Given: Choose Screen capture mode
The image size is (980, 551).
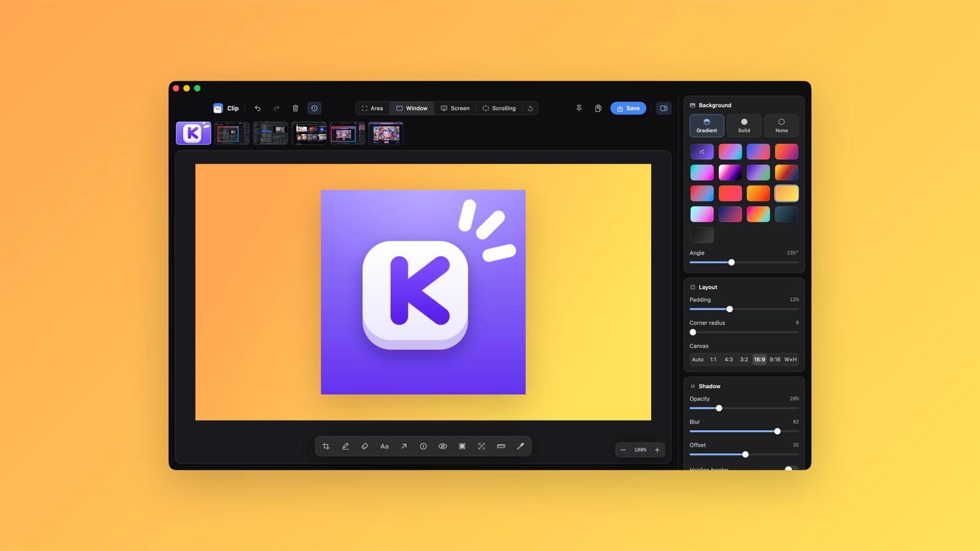Looking at the screenshot, I should coord(455,108).
